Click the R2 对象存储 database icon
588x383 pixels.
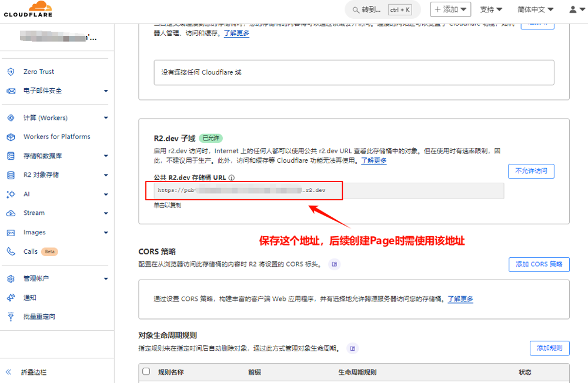[11, 175]
